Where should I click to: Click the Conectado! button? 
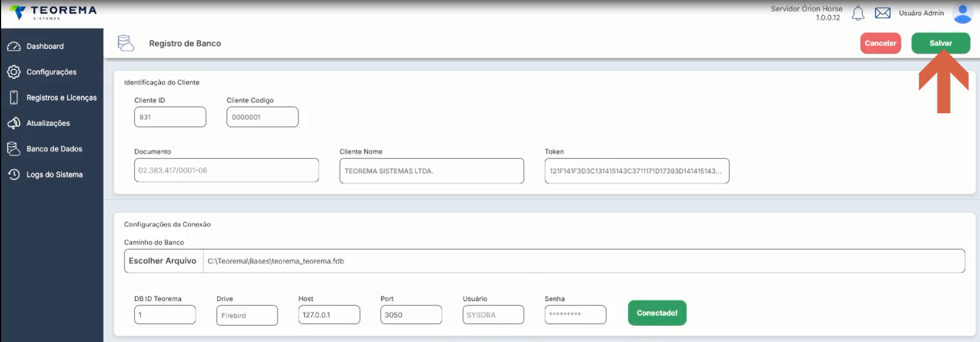coord(657,313)
